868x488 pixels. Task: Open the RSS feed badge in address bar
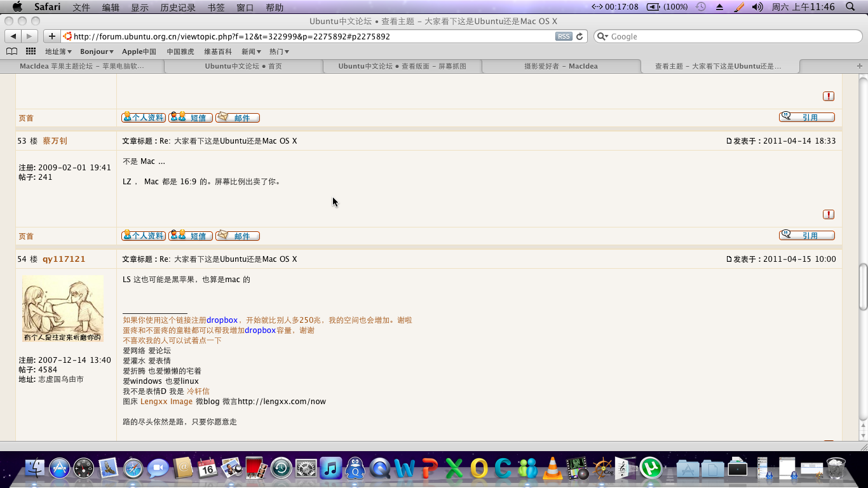pyautogui.click(x=564, y=36)
